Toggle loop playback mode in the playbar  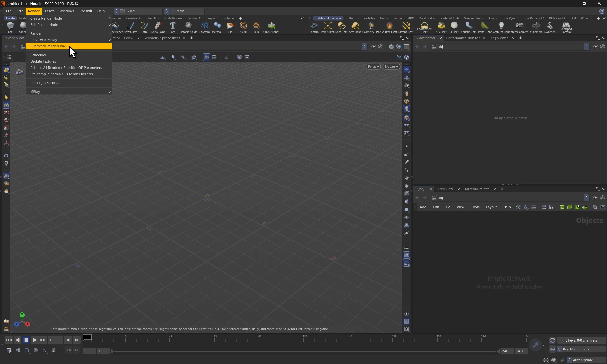27,350
